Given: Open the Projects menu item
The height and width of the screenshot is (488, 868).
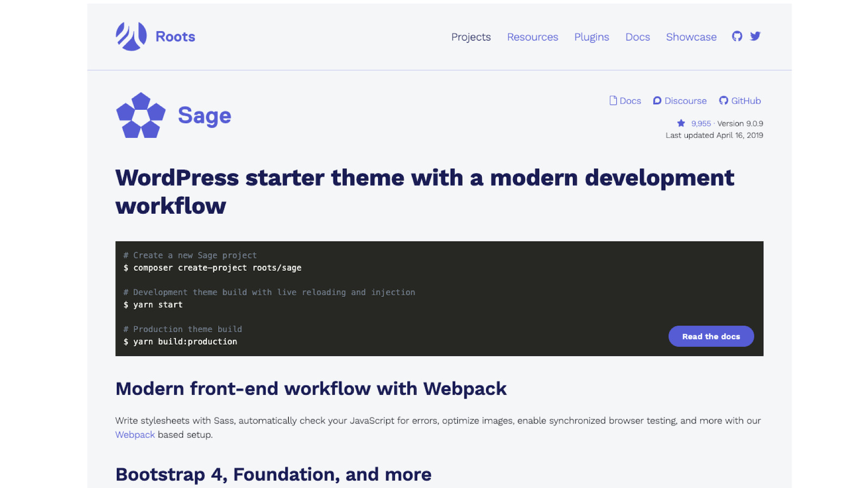Looking at the screenshot, I should click(471, 37).
